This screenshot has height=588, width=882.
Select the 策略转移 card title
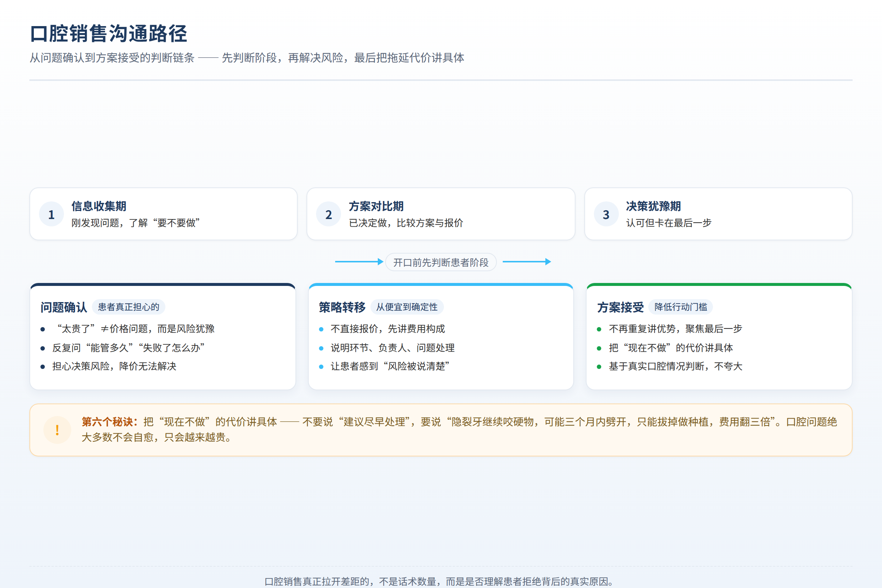(x=342, y=307)
